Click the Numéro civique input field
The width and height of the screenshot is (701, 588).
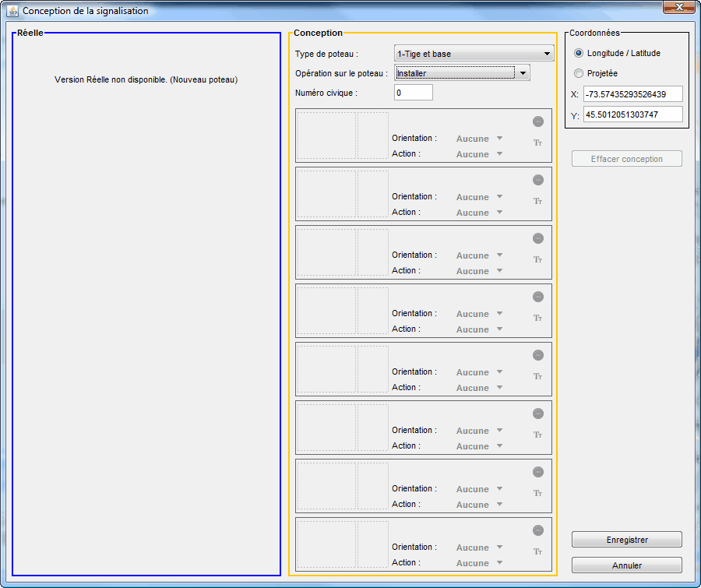413,93
